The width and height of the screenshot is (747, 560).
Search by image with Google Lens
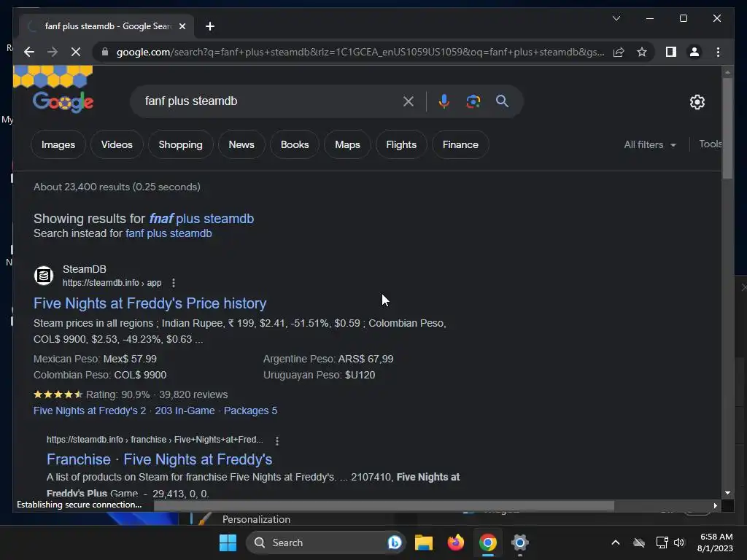(473, 101)
